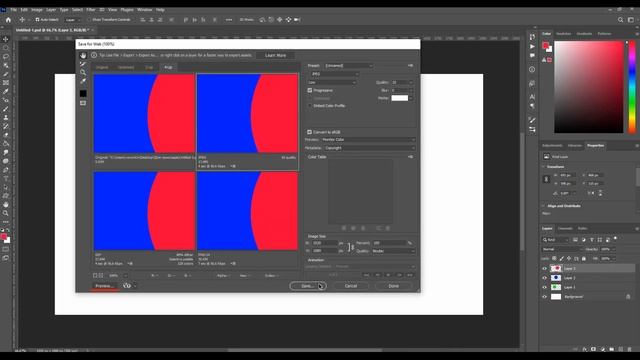
Task: Select the Hand tool in main Photoshop toolbar
Action: coord(6,204)
